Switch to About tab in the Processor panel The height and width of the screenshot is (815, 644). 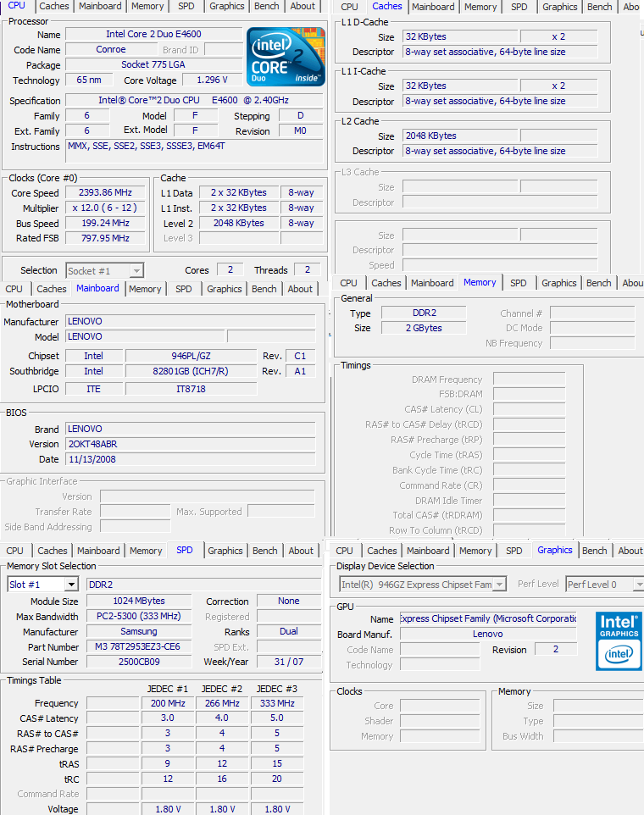tap(303, 6)
